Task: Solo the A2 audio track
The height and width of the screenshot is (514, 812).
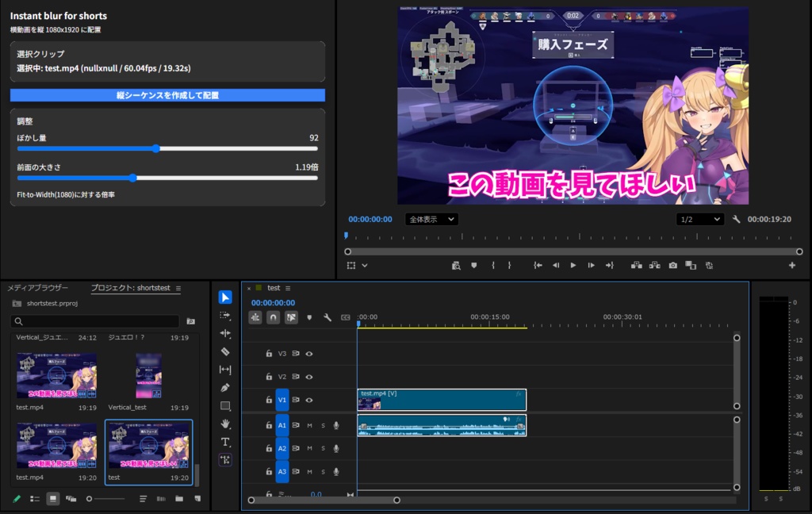Action: [322, 447]
